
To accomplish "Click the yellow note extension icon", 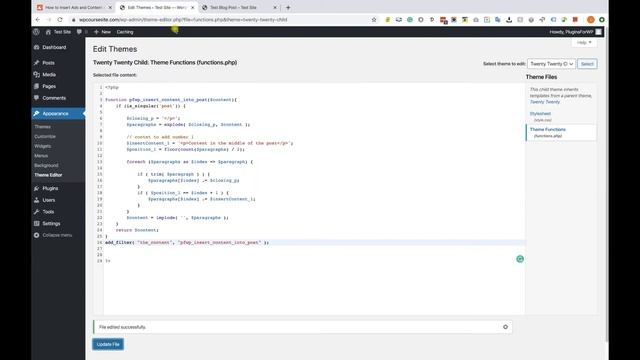I will [388, 20].
